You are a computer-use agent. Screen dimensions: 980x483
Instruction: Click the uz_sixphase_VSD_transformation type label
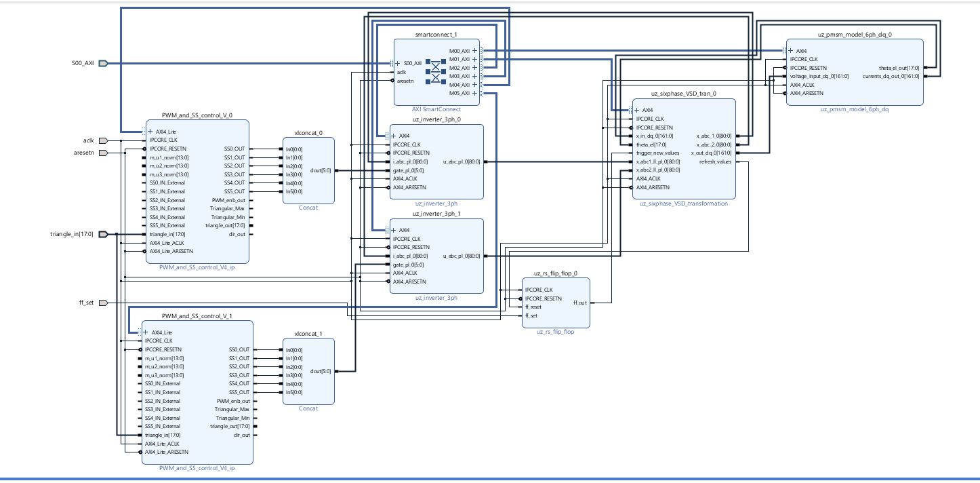click(x=683, y=204)
